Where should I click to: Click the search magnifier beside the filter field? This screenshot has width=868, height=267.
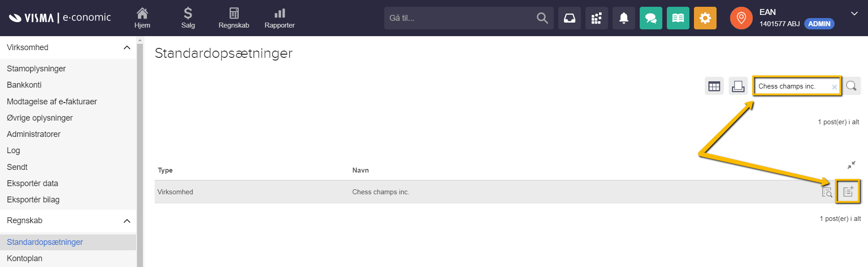[x=851, y=86]
